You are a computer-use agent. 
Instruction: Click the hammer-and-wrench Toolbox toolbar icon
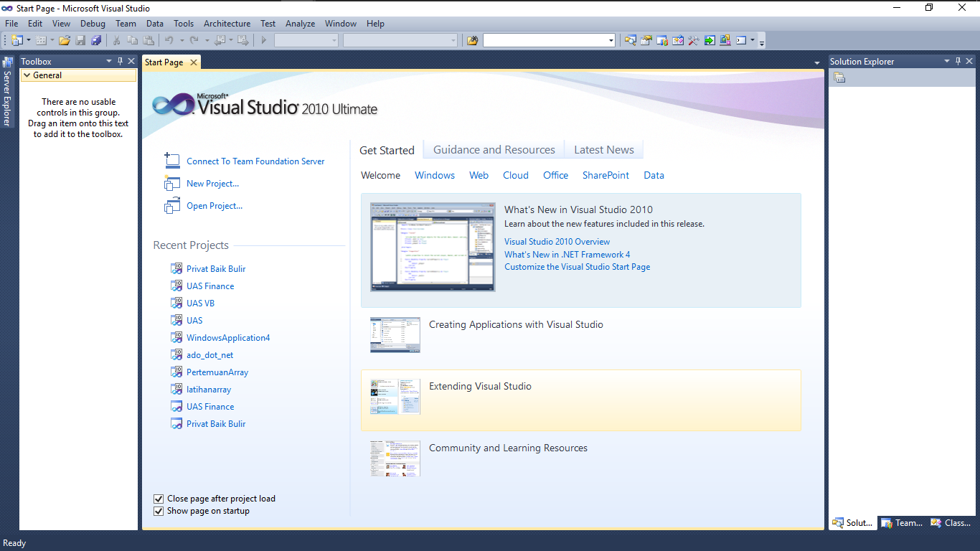(x=693, y=40)
